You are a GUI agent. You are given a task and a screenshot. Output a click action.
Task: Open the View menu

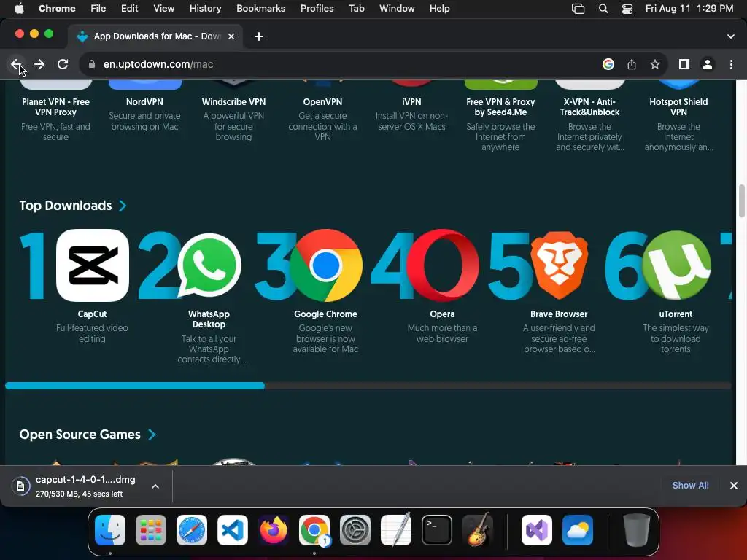[x=164, y=9]
